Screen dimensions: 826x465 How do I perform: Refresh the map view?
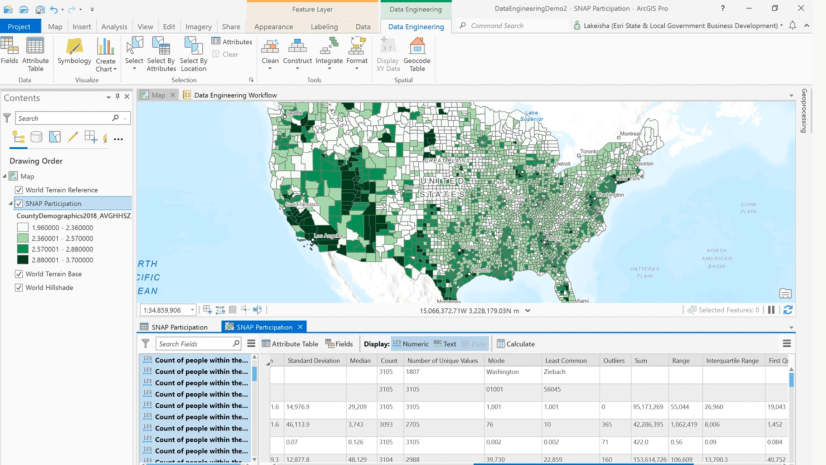pyautogui.click(x=788, y=310)
